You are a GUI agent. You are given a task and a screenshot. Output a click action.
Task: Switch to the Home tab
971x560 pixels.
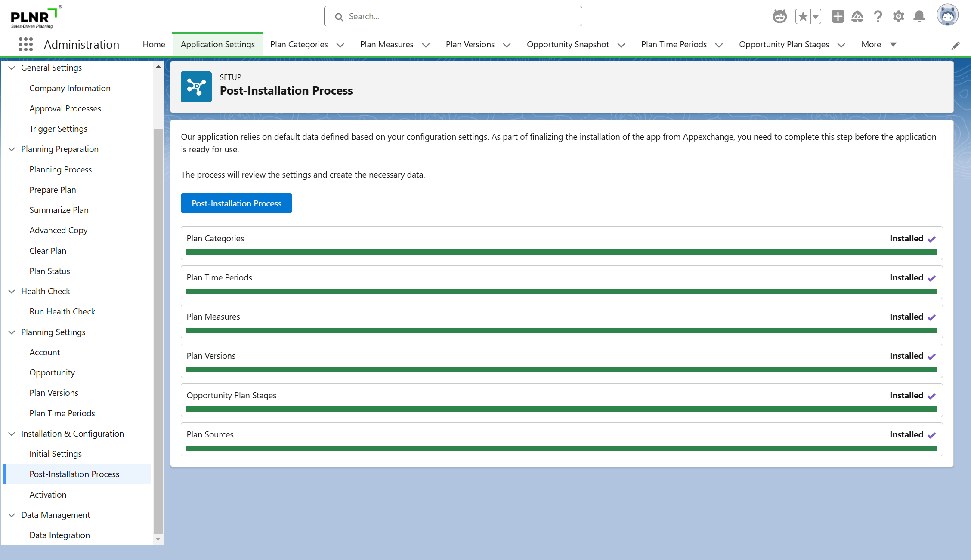(154, 44)
